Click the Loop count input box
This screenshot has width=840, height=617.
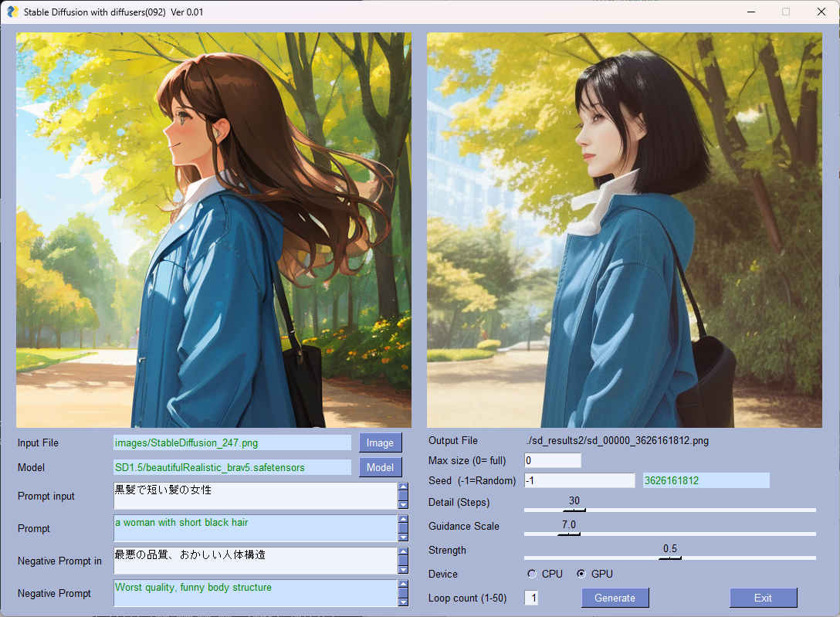pos(531,598)
